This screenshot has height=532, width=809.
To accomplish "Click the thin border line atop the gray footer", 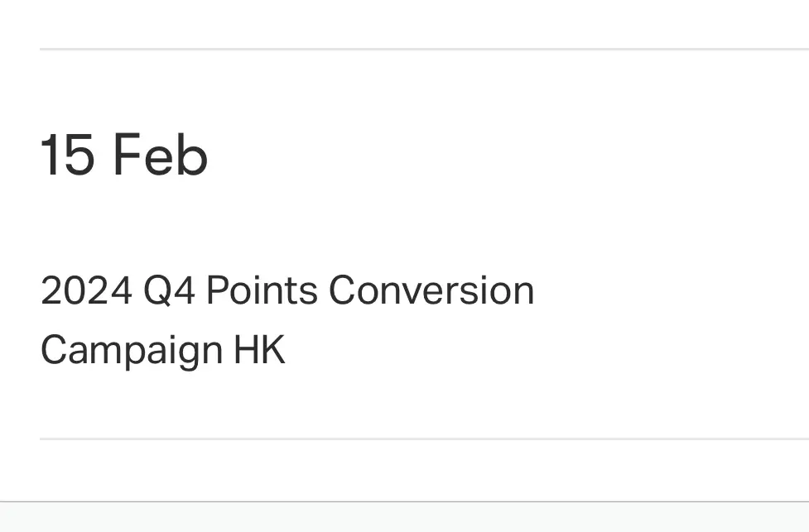I will [x=404, y=501].
